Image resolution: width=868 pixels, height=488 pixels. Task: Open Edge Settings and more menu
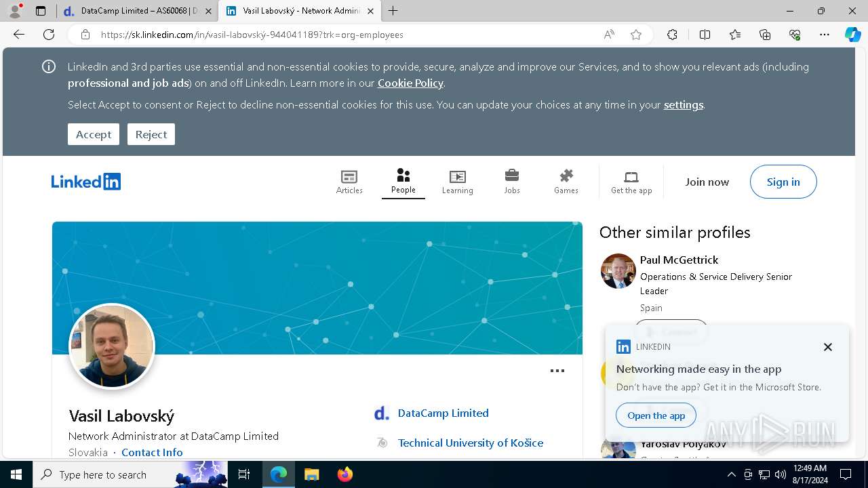click(825, 35)
